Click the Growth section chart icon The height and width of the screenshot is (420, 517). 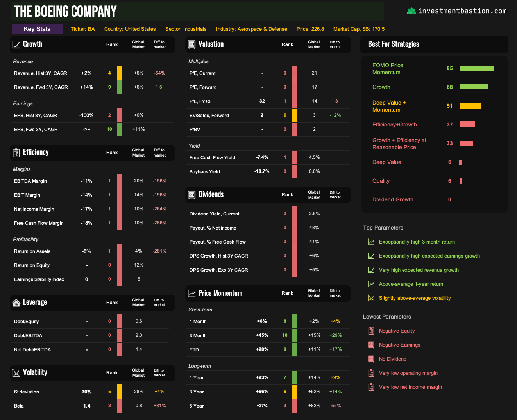pyautogui.click(x=16, y=44)
